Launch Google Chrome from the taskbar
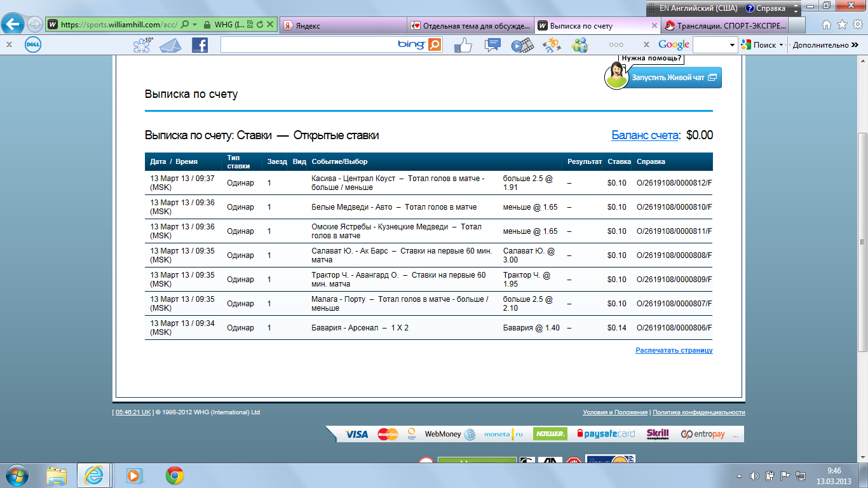Screen dimensions: 868x488 [175, 475]
